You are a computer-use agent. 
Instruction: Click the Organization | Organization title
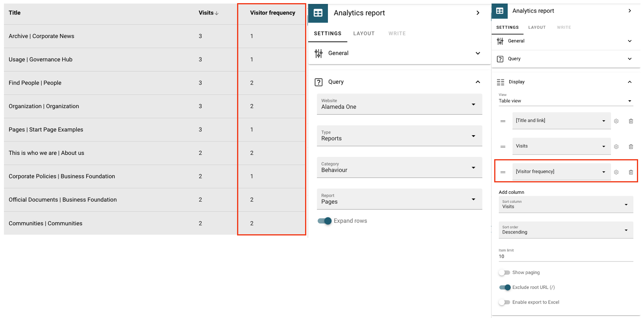click(44, 107)
